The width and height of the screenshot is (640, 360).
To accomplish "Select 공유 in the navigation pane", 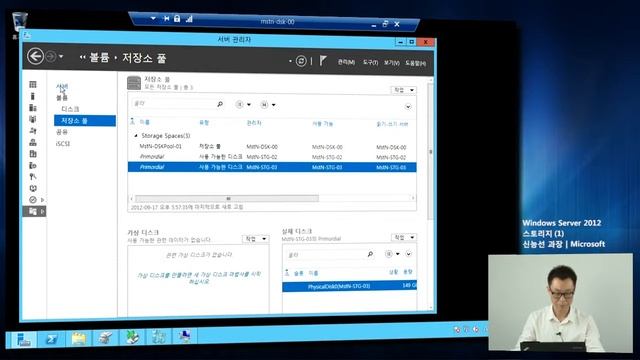I will click(x=62, y=132).
